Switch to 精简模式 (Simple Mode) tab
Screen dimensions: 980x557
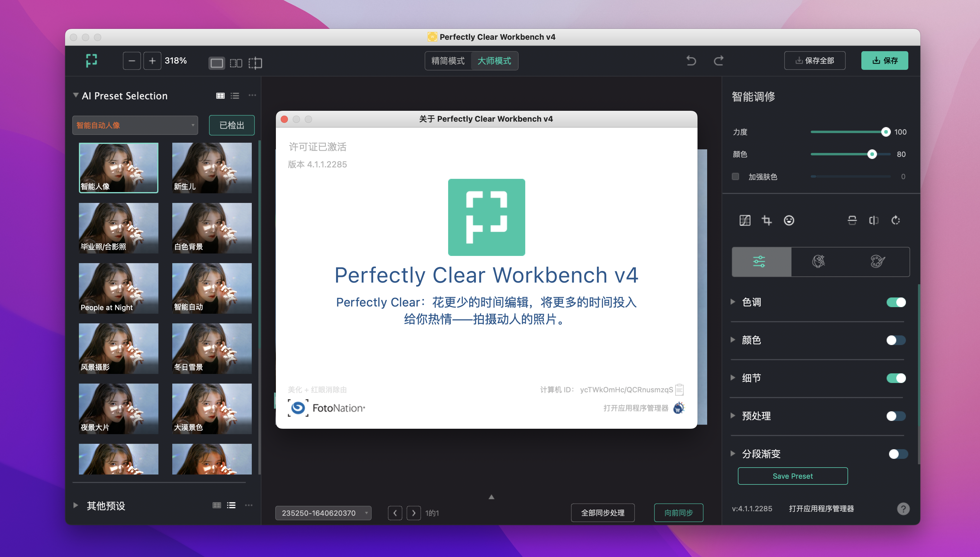coord(447,61)
